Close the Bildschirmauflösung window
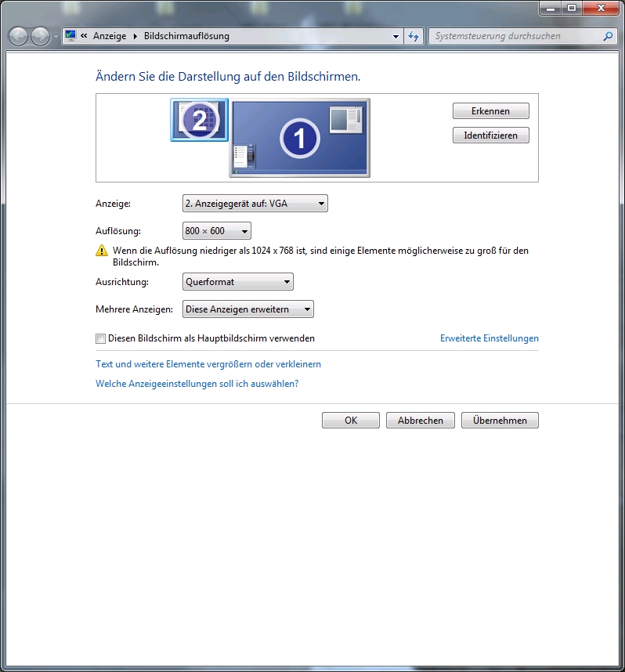The image size is (625, 672). (x=601, y=8)
